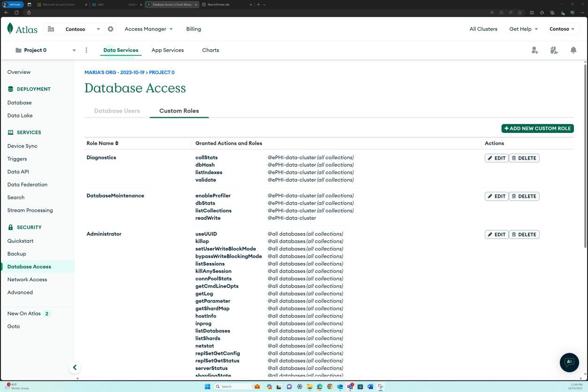Click the vertical ellipsis next to Project 0
Viewport: 588px width, 392px height.
pos(86,50)
